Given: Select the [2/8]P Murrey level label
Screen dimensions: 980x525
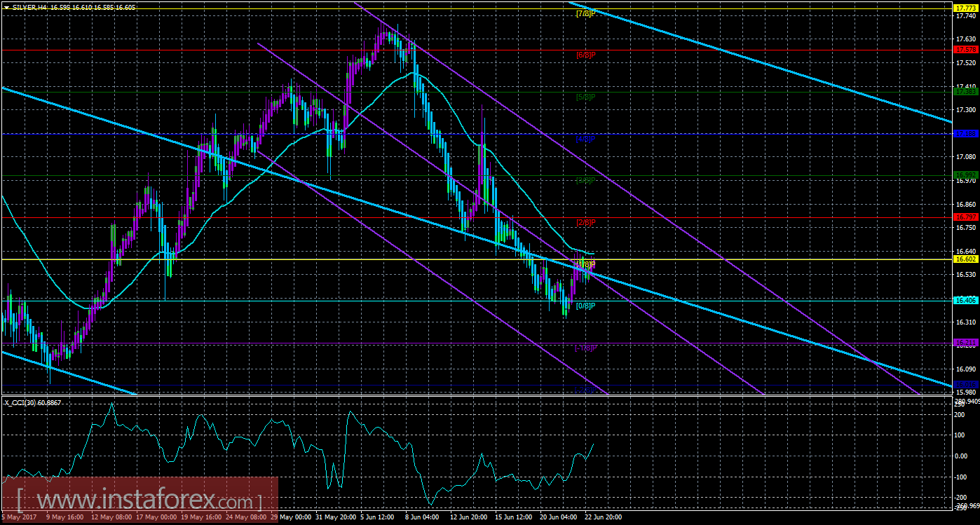Looking at the screenshot, I should pyautogui.click(x=585, y=223).
